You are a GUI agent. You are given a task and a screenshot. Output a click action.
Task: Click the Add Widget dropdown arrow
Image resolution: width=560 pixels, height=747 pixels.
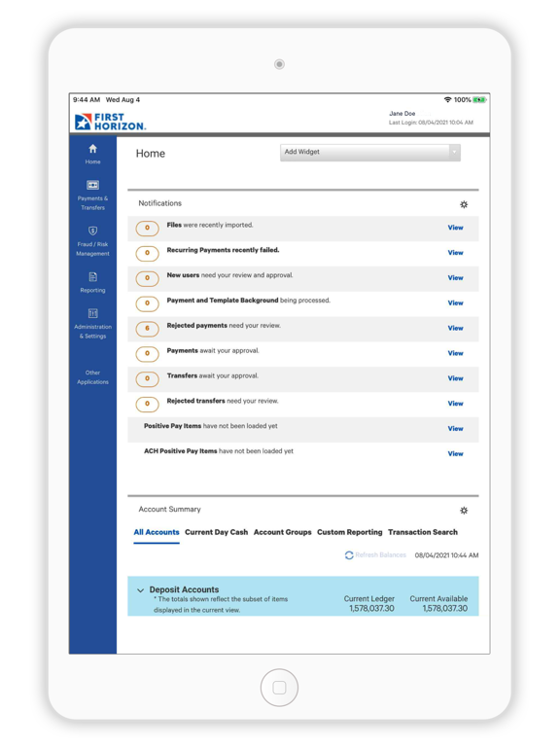pos(454,153)
